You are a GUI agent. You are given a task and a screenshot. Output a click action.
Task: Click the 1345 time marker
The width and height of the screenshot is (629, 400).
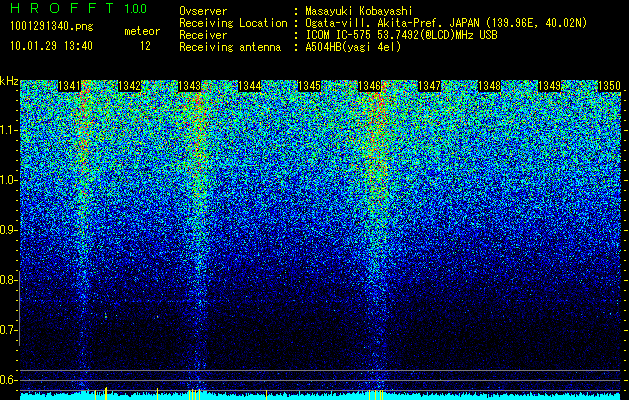coord(309,86)
